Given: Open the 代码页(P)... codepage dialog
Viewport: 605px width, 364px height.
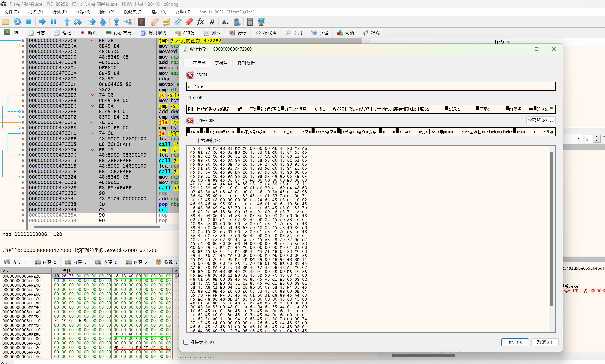Looking at the screenshot, I should (541, 120).
